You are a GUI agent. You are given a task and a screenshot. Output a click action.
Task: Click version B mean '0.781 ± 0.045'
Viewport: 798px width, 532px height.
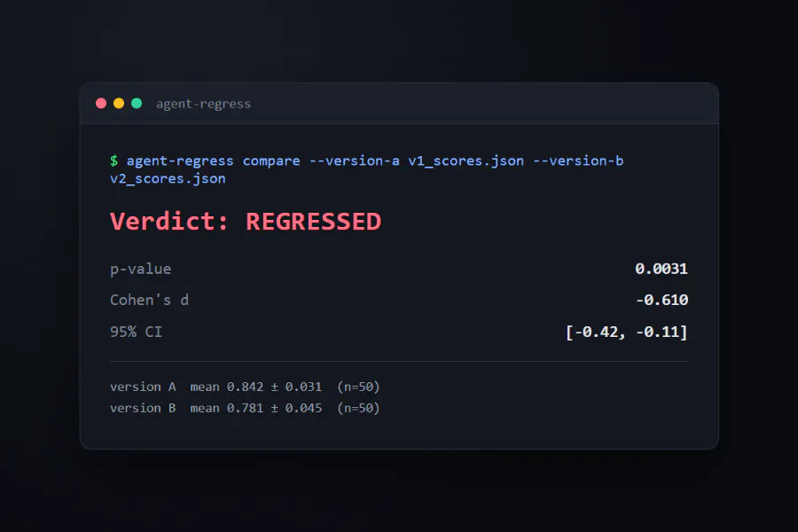coord(274,408)
